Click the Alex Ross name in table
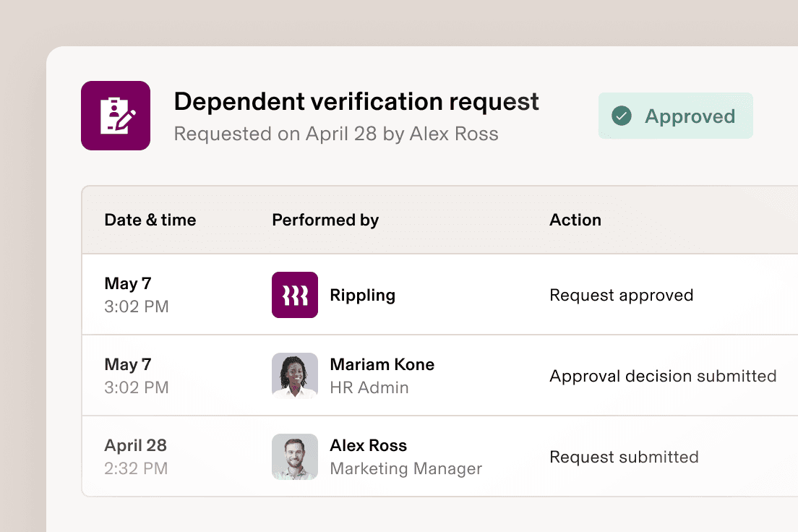Image resolution: width=798 pixels, height=532 pixels. point(369,445)
